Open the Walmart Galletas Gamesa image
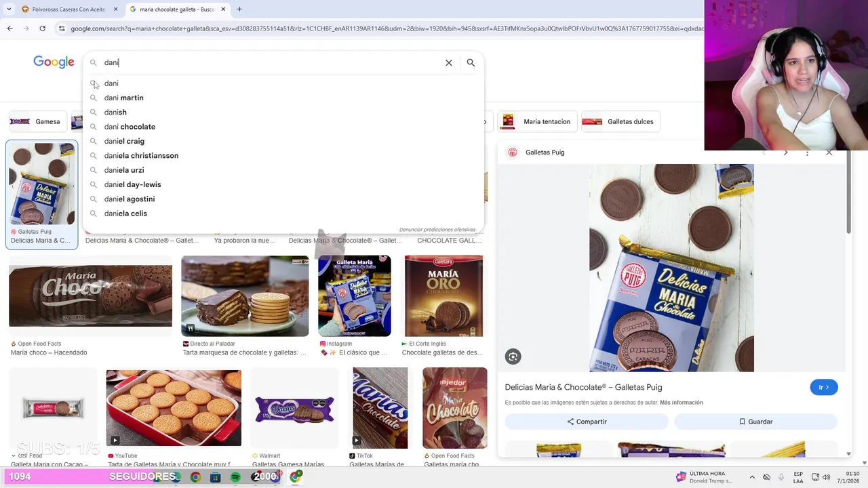Screen dimensions: 868x488 [294, 408]
